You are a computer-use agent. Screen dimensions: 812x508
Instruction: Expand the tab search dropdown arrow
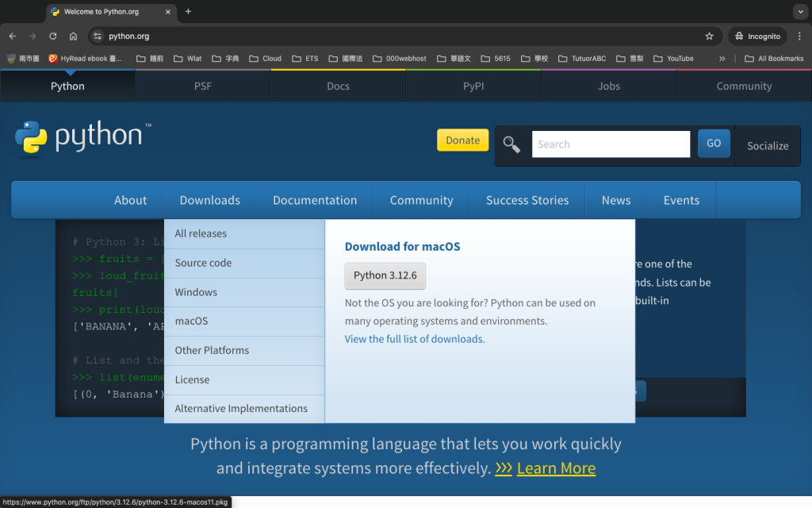pyautogui.click(x=801, y=11)
